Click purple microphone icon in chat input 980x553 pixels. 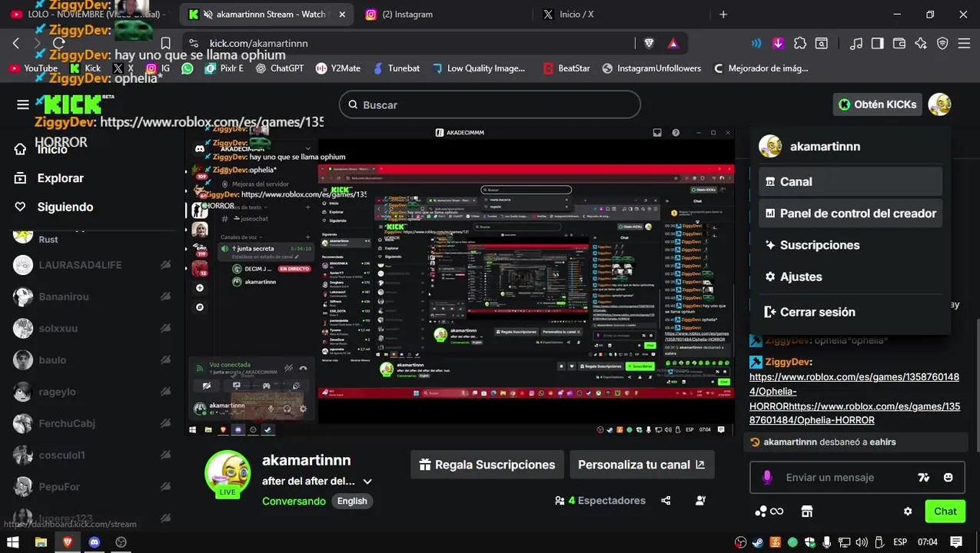click(x=766, y=478)
